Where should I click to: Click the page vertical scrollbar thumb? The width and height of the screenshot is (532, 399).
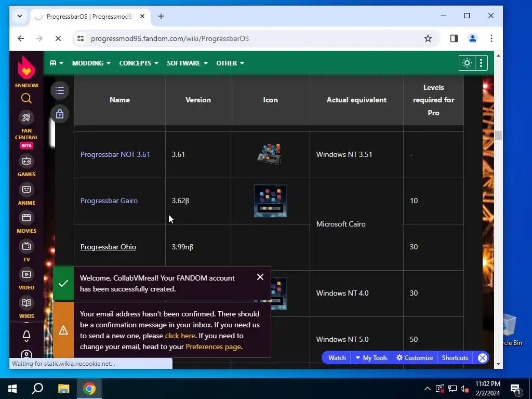498,135
